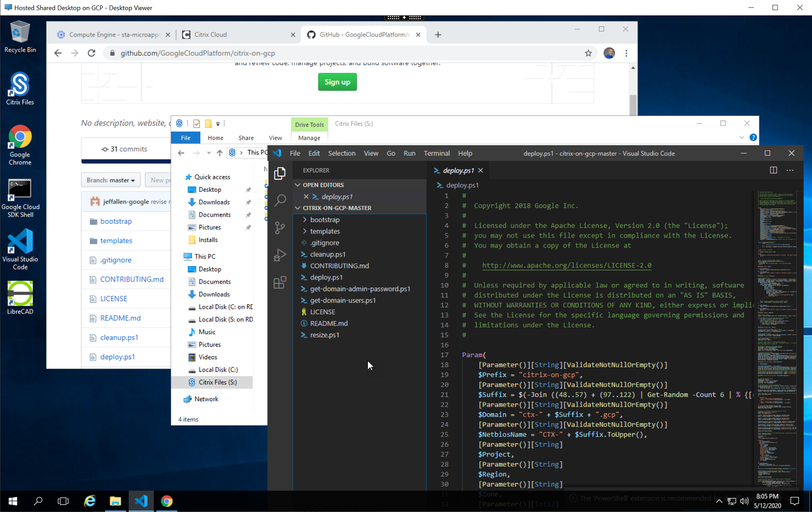Click the volume icon in system tray
The width and height of the screenshot is (812, 512).
pos(744,501)
